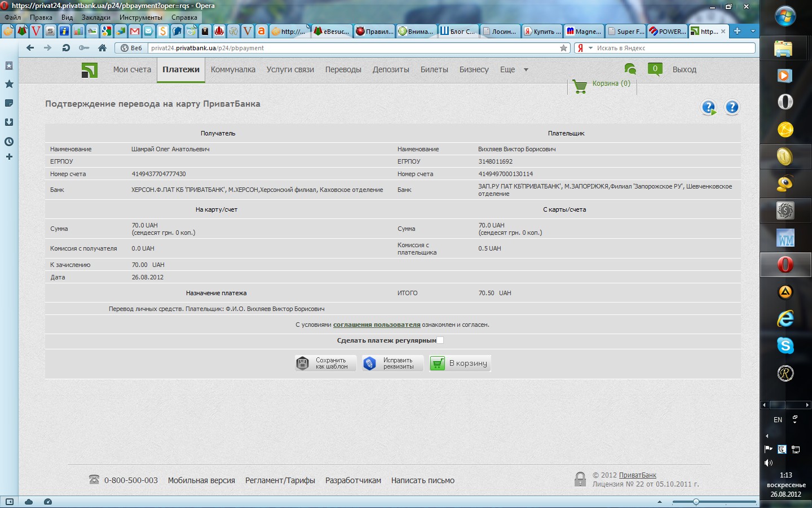
Task: Open the Закладки menu
Action: pyautogui.click(x=96, y=17)
